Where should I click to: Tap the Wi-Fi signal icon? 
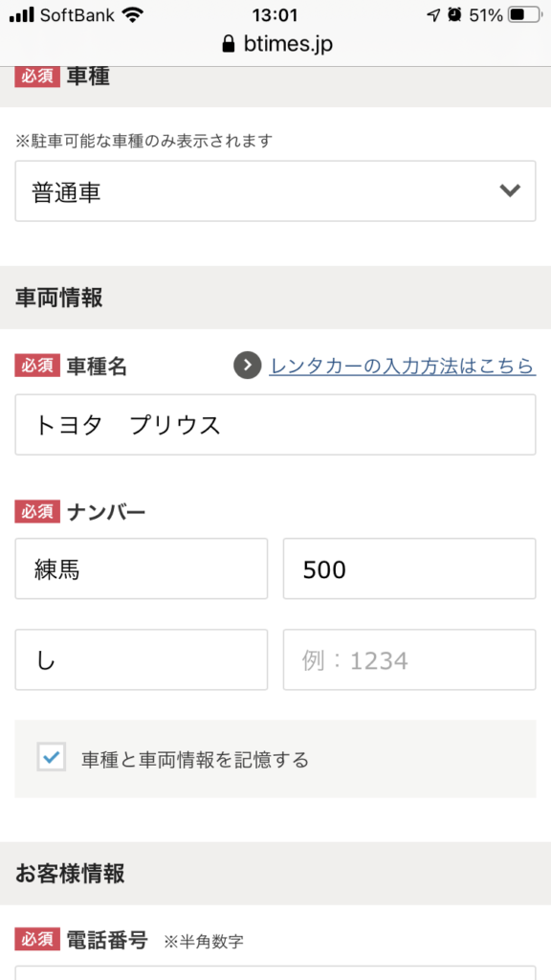click(132, 15)
